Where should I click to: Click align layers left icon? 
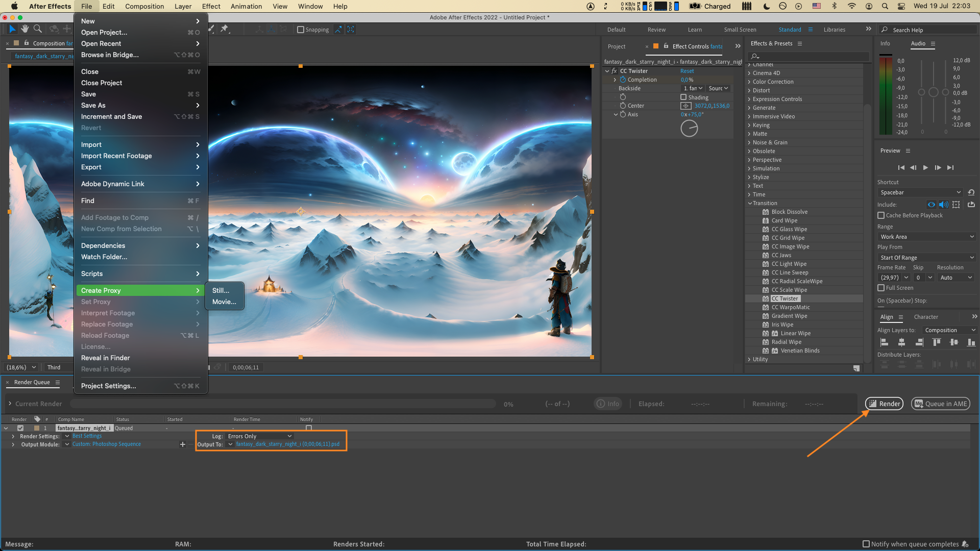click(885, 342)
